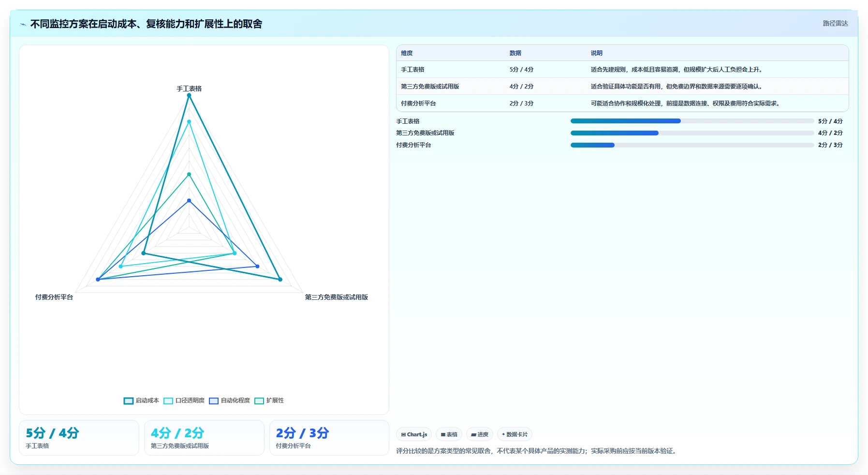
Task: Toggle the 自动化程度 legend series
Action: 229,401
